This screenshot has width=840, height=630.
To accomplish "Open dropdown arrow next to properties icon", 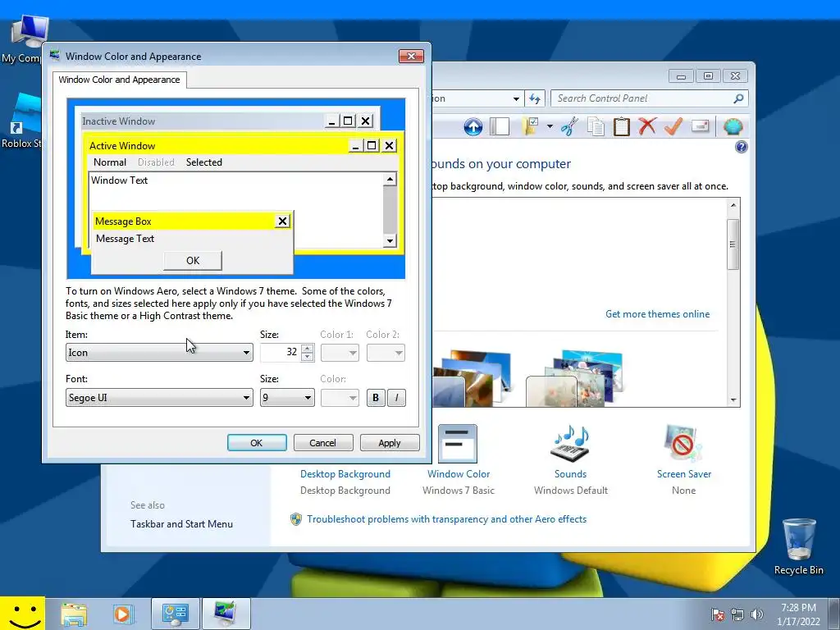I will pyautogui.click(x=550, y=127).
